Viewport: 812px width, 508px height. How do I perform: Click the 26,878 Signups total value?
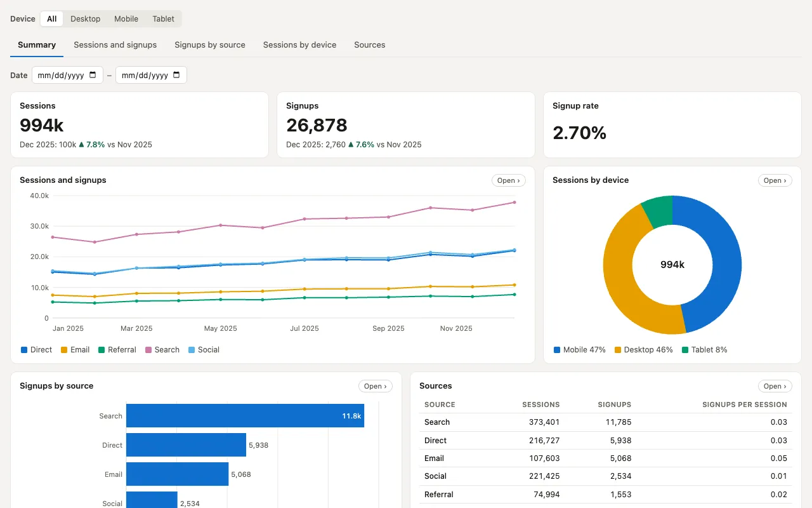tap(317, 125)
